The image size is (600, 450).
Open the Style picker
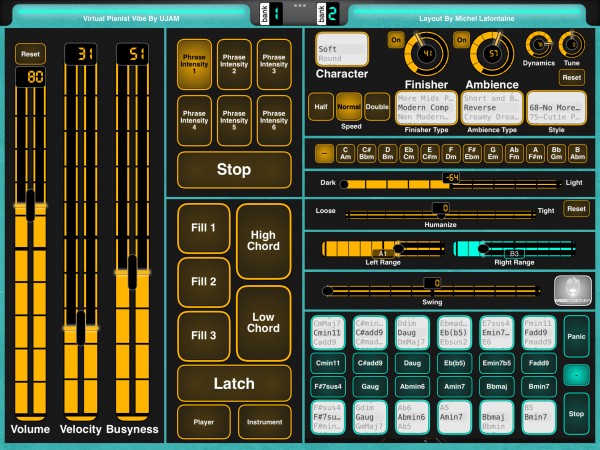556,108
